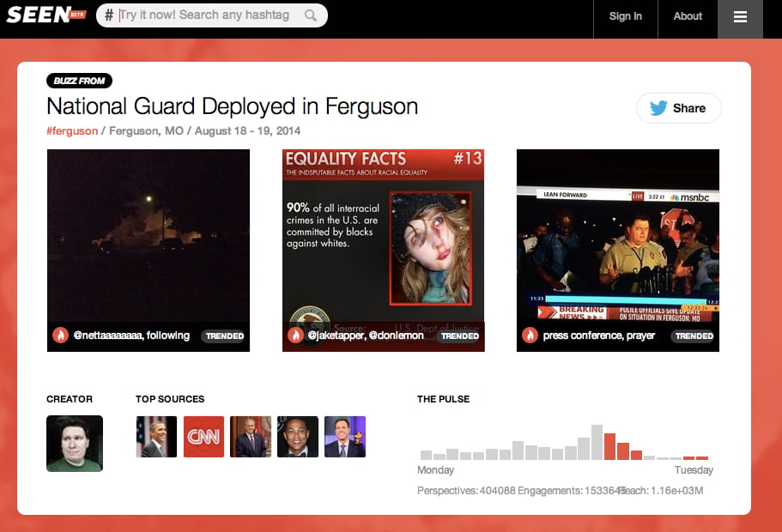This screenshot has width=782, height=532.
Task: Click flame icon beside press conference
Action: 530,335
